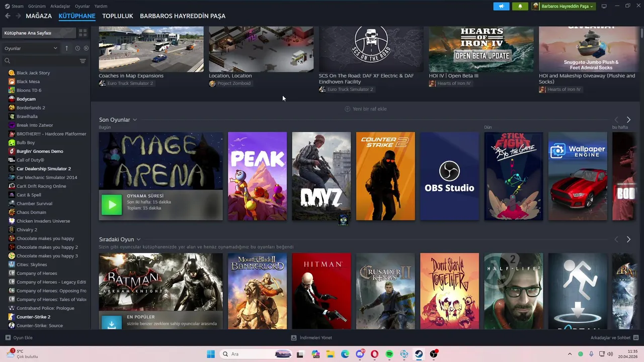Open the Half-Life 2 cover
Viewport: 644px width, 362px height.
[514, 291]
